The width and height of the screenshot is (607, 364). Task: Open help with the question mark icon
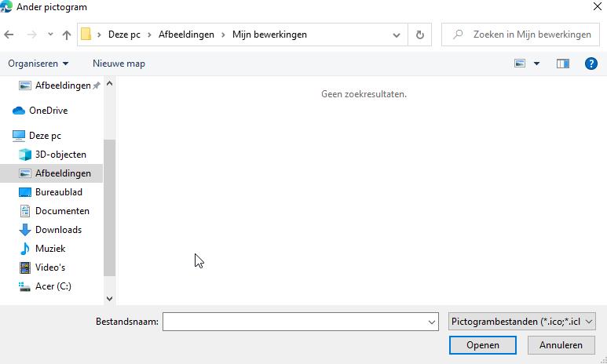pos(591,64)
